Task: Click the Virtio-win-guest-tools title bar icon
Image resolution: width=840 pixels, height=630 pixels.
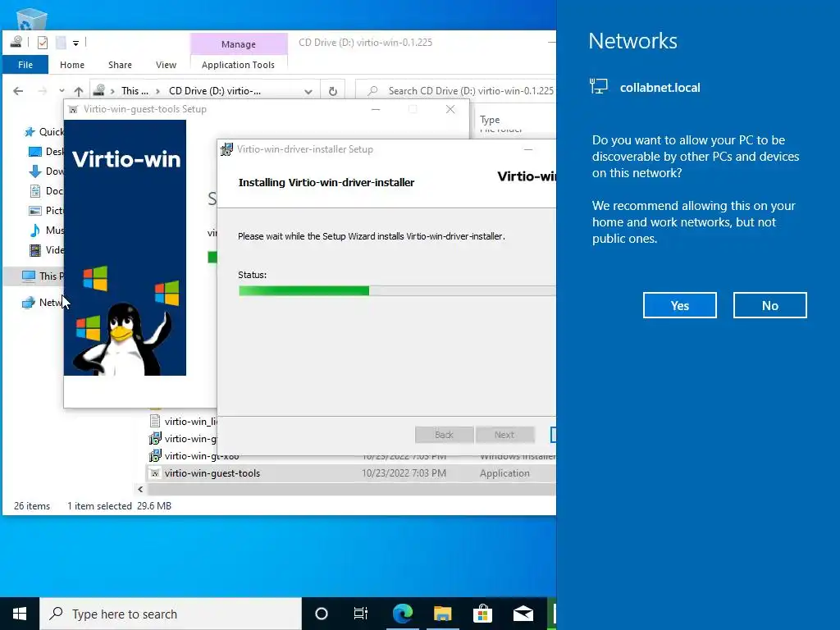Action: [x=73, y=109]
